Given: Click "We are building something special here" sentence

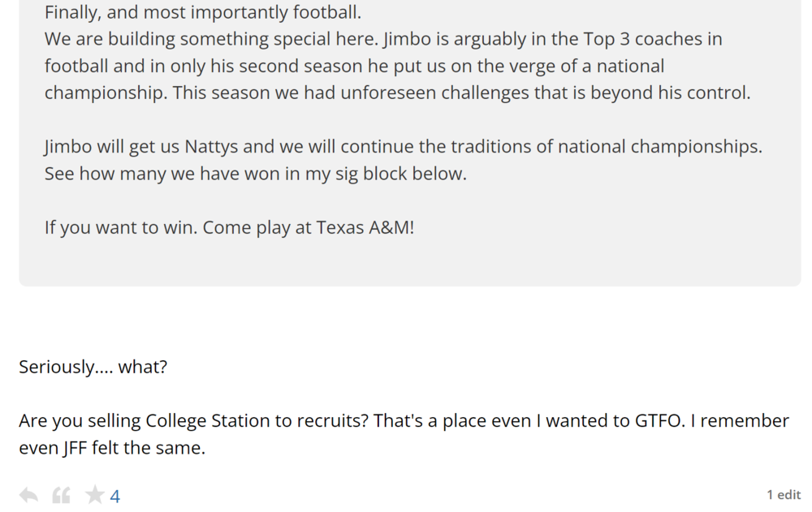Looking at the screenshot, I should pyautogui.click(x=203, y=39).
